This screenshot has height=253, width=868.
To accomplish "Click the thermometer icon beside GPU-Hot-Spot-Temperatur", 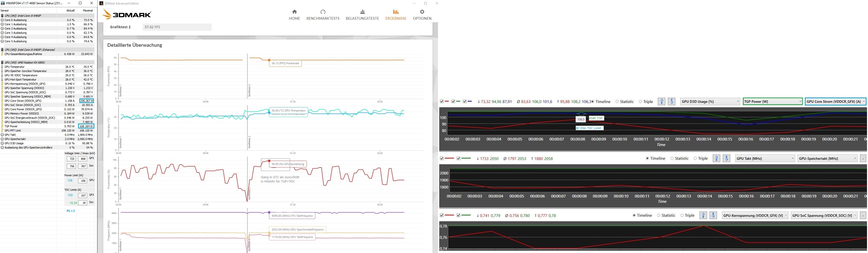I will pyautogui.click(x=2, y=79).
